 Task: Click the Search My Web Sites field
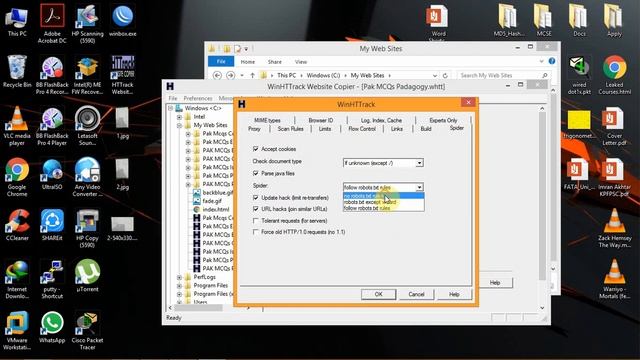503,76
